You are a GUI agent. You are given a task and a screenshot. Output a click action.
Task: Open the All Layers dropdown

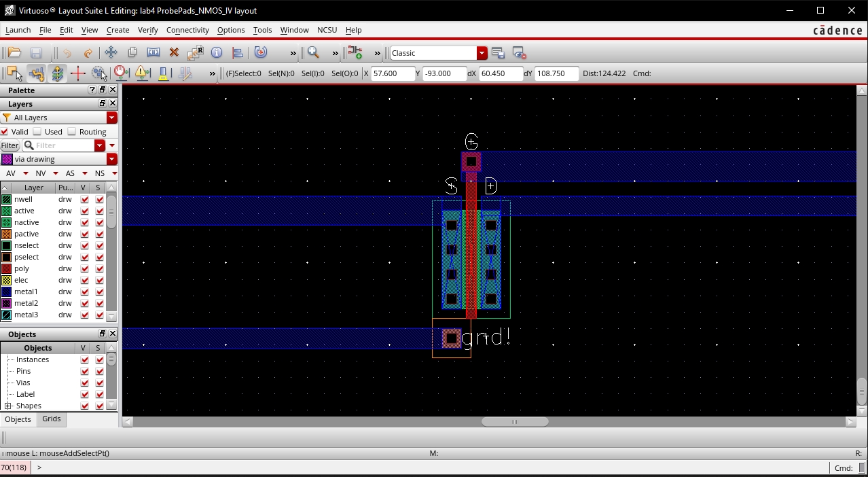pyautogui.click(x=112, y=118)
